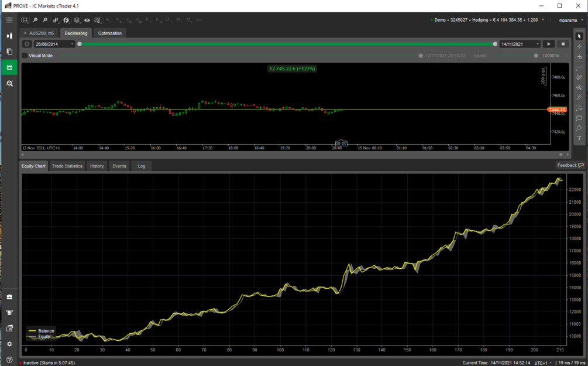588x366 pixels.
Task: Select the text T tool
Action: [579, 138]
